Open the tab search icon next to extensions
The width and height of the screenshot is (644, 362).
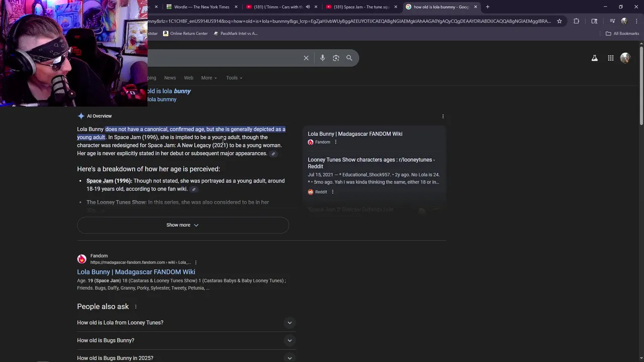[x=594, y=21]
